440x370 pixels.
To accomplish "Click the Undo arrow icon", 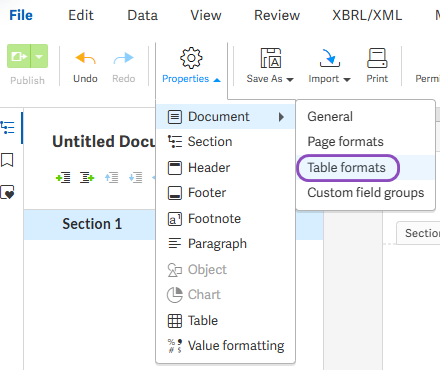I will coord(85,58).
